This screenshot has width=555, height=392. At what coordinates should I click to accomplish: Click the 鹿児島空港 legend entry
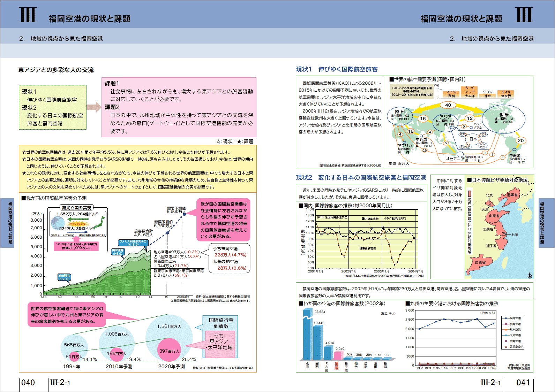[x=513, y=347]
